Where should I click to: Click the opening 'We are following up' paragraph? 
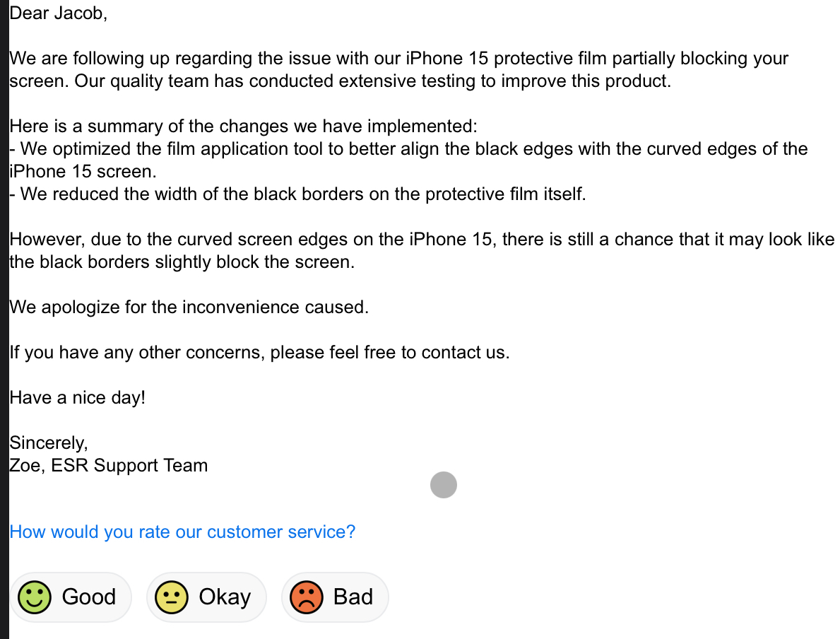tap(399, 70)
